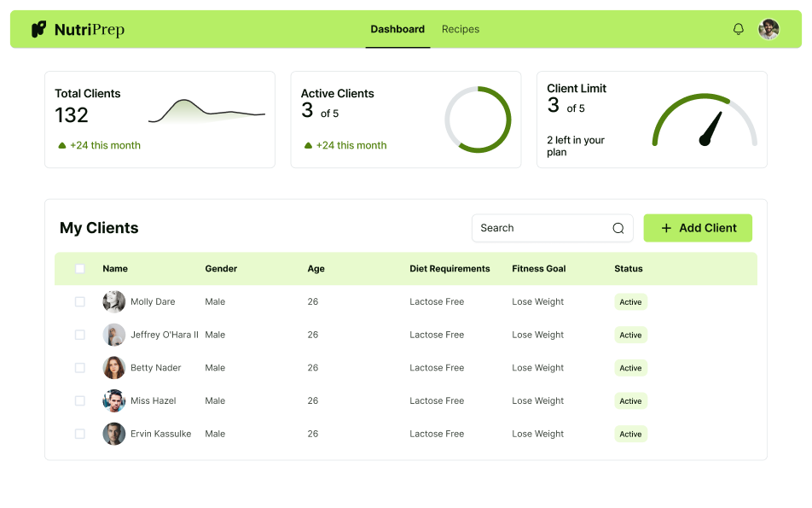Click the Active Clients progress ring

[478, 120]
